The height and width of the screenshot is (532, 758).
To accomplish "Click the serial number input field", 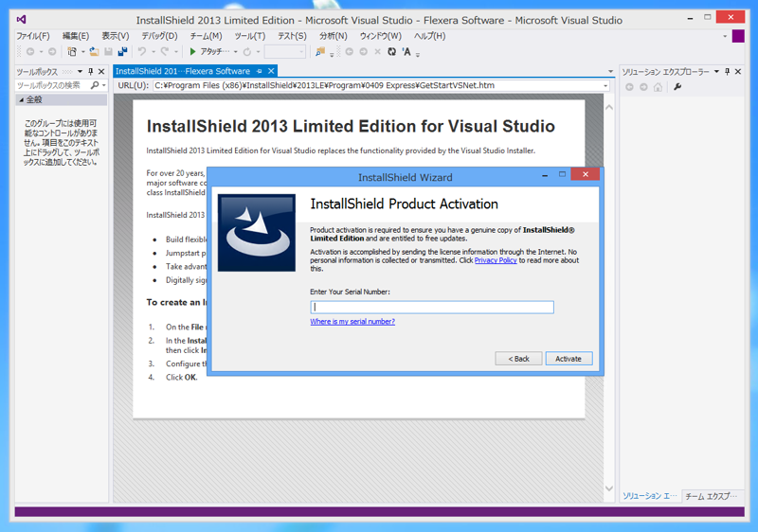I will pos(432,307).
